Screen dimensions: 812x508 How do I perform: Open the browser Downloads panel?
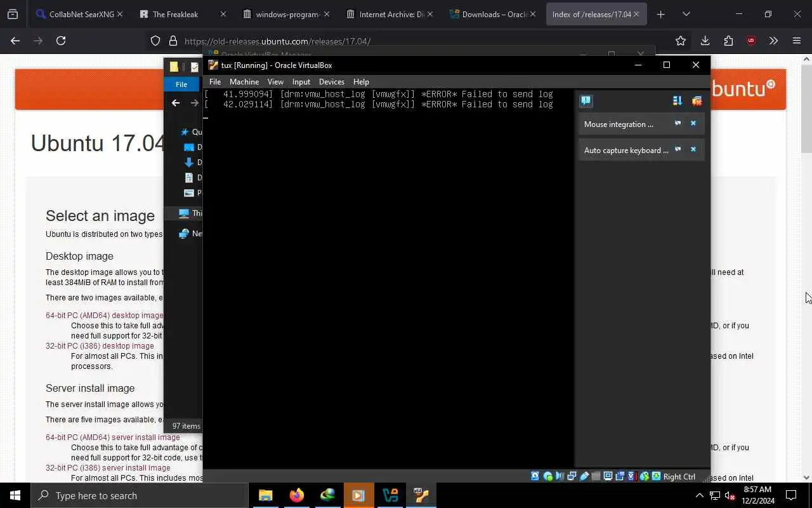pos(705,41)
